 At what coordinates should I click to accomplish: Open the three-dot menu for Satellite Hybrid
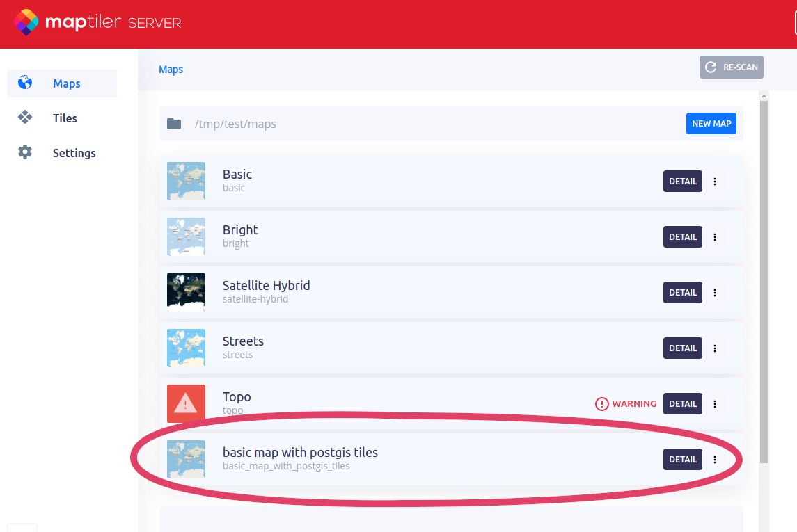point(715,293)
